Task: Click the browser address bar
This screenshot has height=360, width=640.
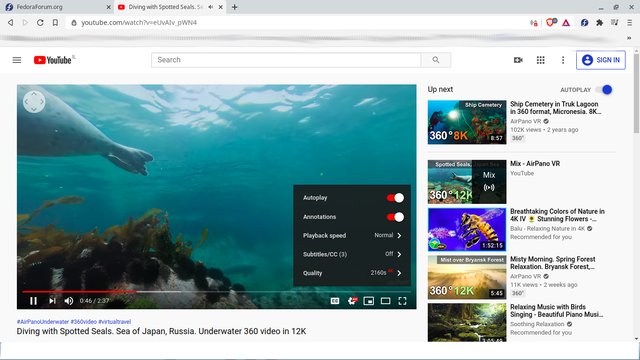Action: coord(298,22)
